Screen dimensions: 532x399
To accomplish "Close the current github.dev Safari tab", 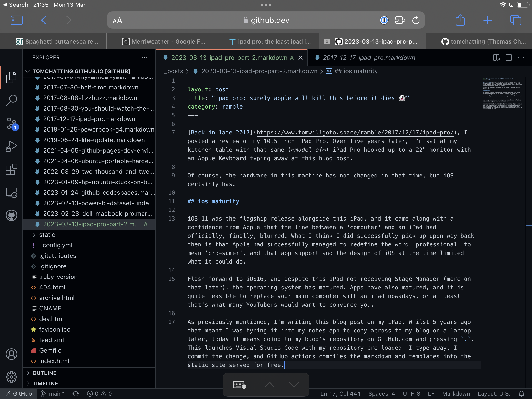I will point(327,42).
